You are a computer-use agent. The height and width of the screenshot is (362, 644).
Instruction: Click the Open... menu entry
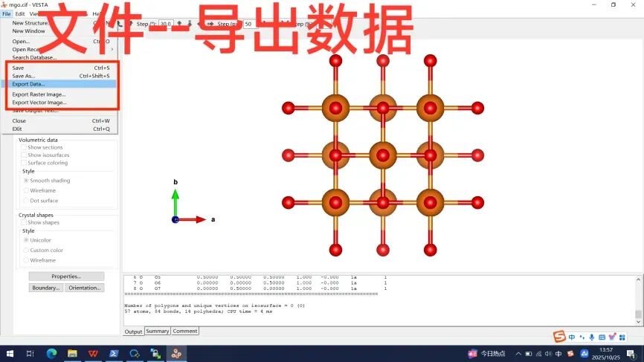(59, 41)
